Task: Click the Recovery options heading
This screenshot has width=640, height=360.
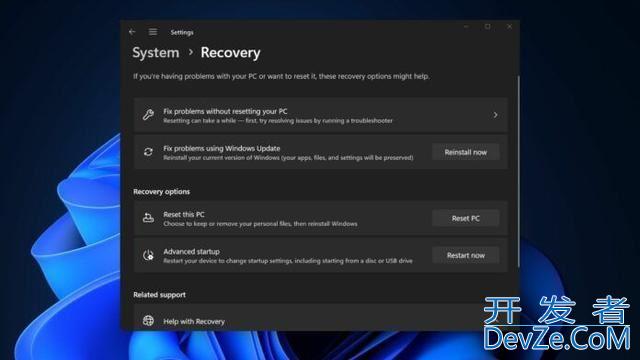Action: click(x=162, y=191)
